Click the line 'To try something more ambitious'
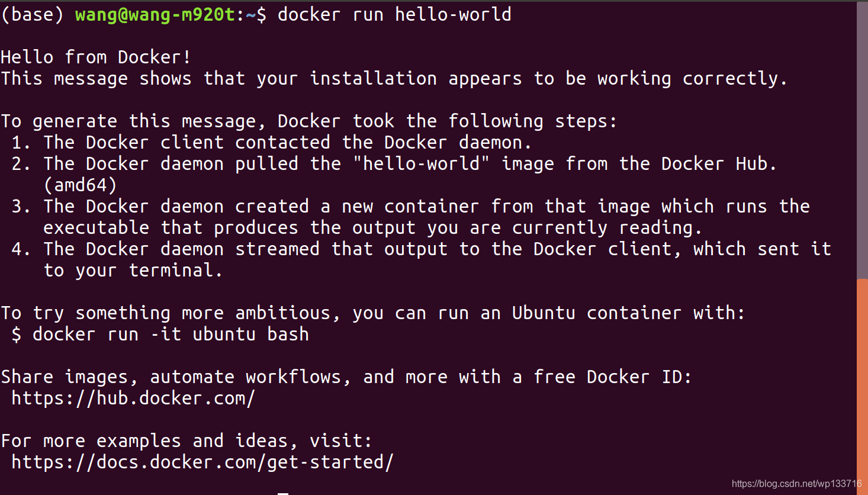Screen dimensions: 868x495 click(373, 313)
